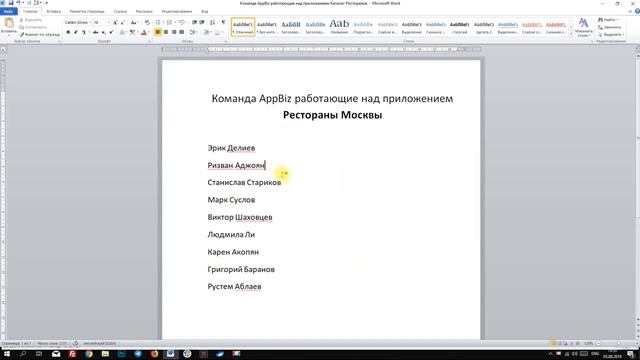Select the Обычный (Normal) style
This screenshot has height=360, width=640.
click(x=243, y=27)
